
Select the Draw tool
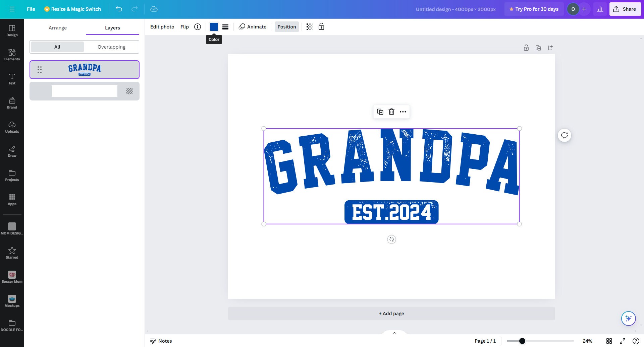[x=12, y=151]
